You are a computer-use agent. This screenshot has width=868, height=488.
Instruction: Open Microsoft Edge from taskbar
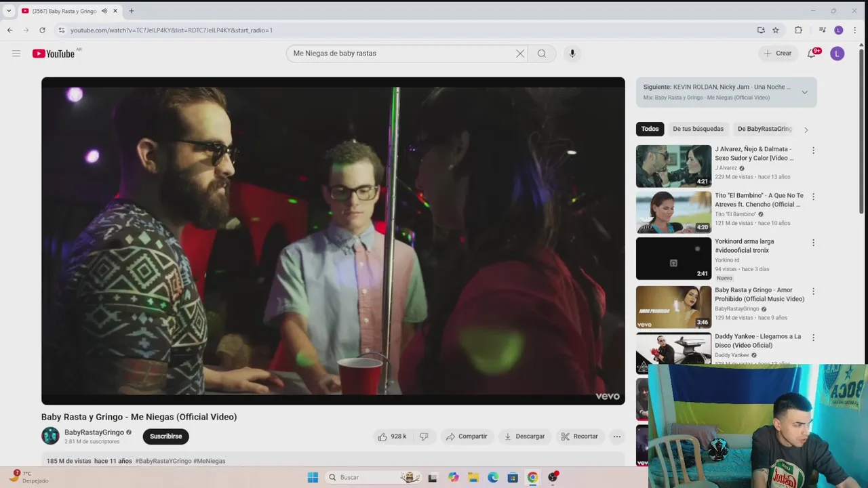coord(493,477)
